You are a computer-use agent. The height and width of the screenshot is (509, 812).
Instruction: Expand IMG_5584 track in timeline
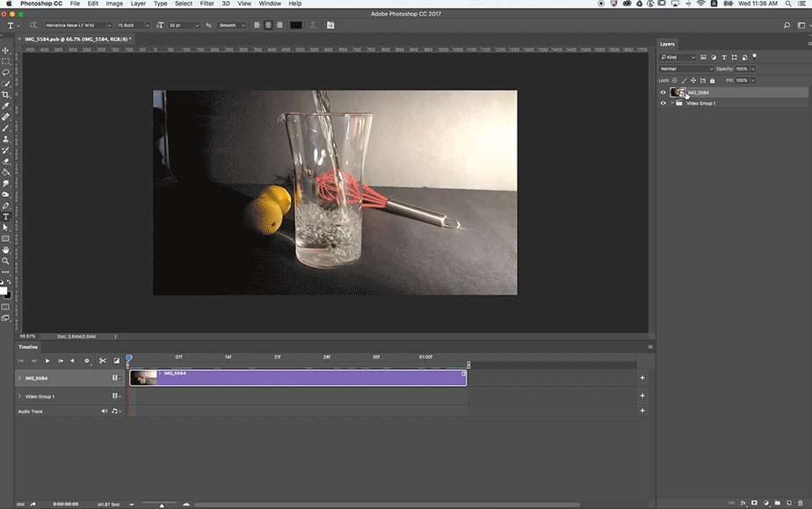[x=19, y=379]
